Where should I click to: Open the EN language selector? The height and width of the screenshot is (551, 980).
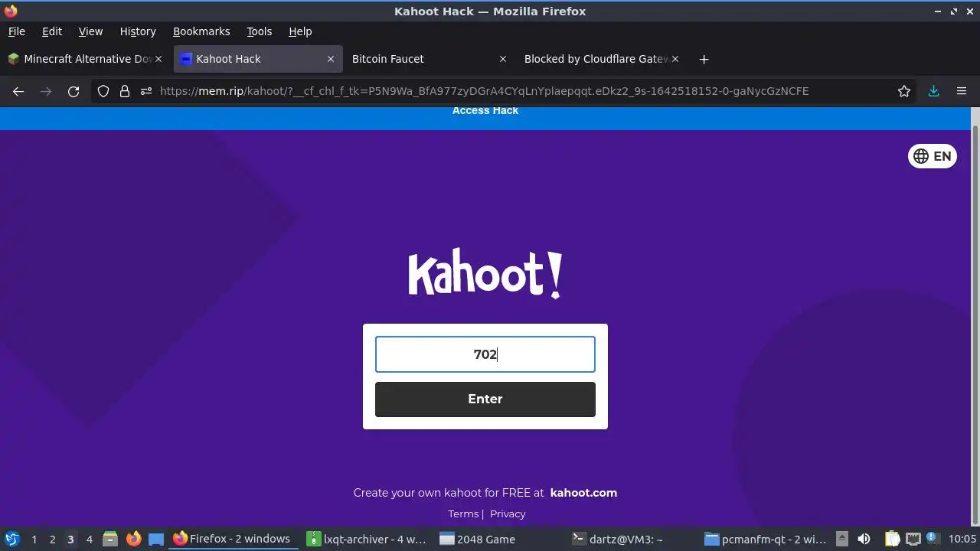(933, 156)
